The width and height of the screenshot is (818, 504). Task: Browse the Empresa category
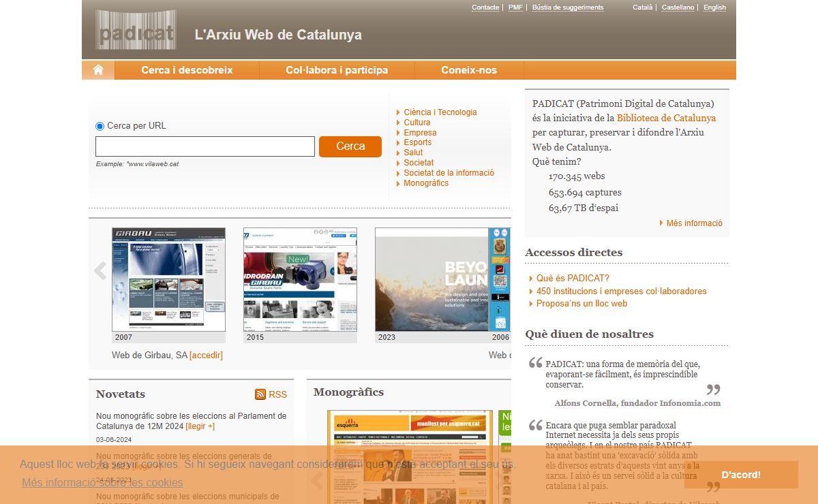coord(420,133)
